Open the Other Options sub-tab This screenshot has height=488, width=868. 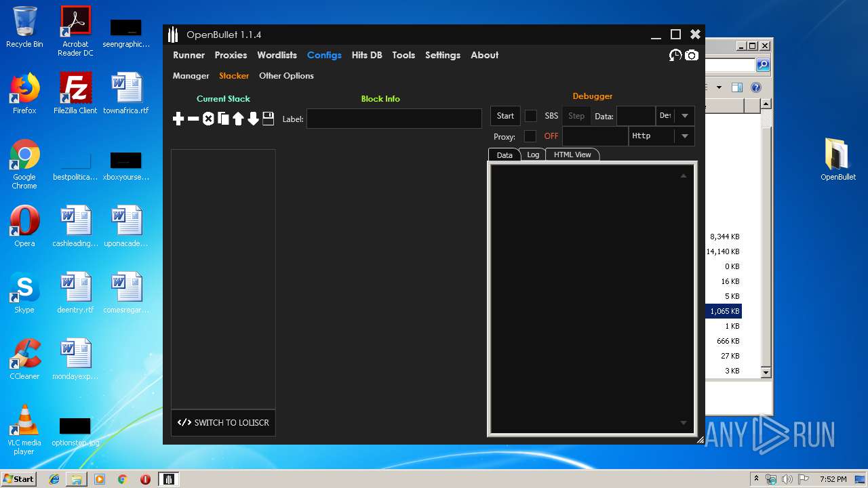click(x=286, y=76)
